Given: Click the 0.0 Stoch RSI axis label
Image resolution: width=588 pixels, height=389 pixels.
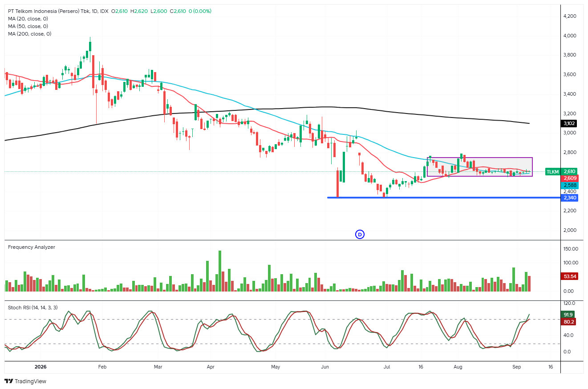Looking at the screenshot, I should [567, 352].
